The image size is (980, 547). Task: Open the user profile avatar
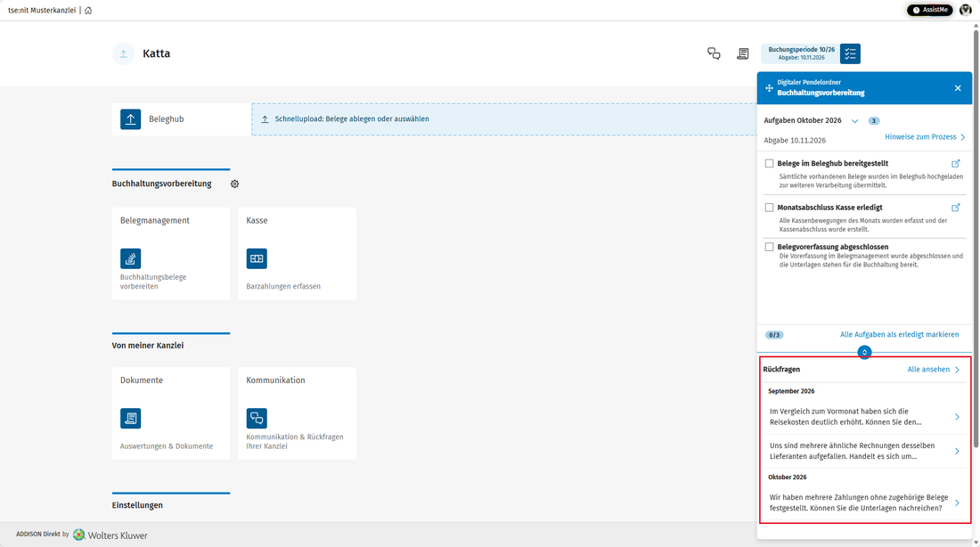[x=966, y=10]
